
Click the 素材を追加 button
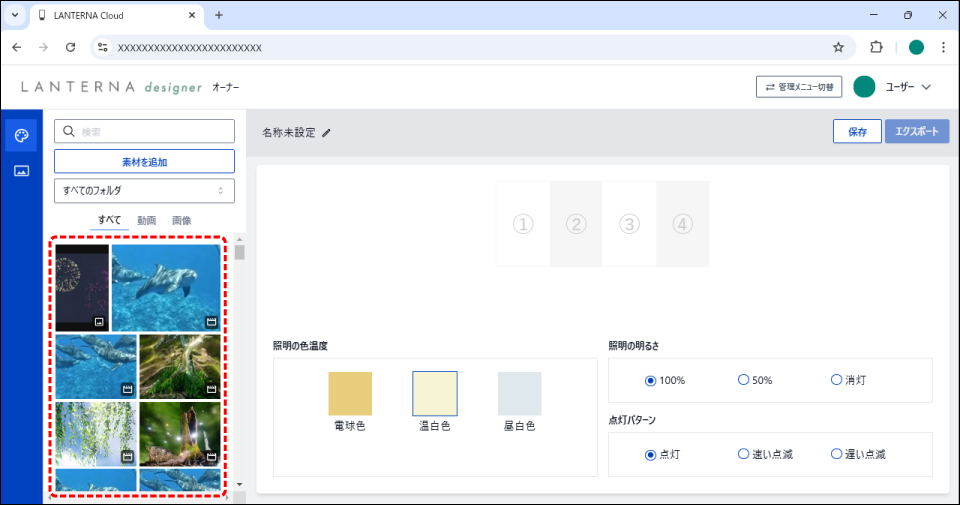click(x=144, y=162)
